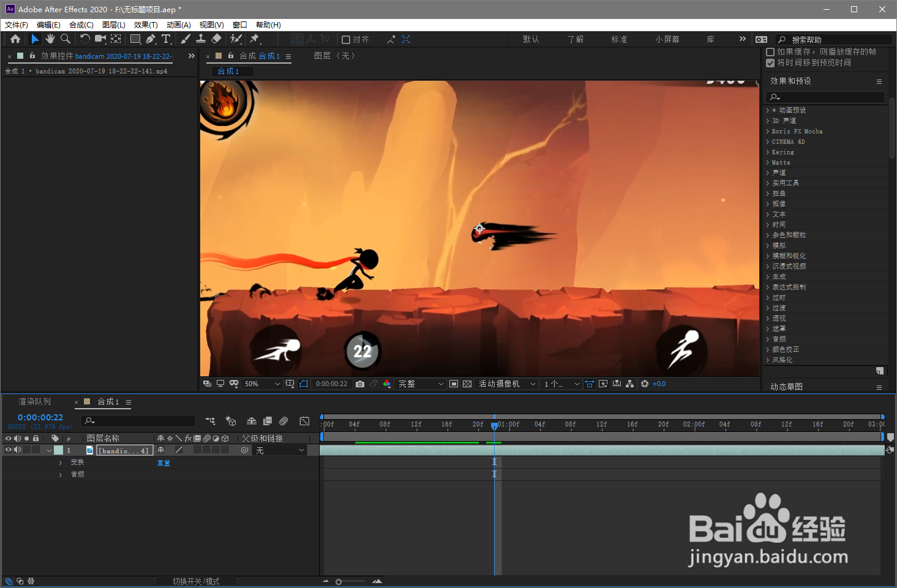Open the 活动摄像机 camera view dropdown

tap(506, 384)
